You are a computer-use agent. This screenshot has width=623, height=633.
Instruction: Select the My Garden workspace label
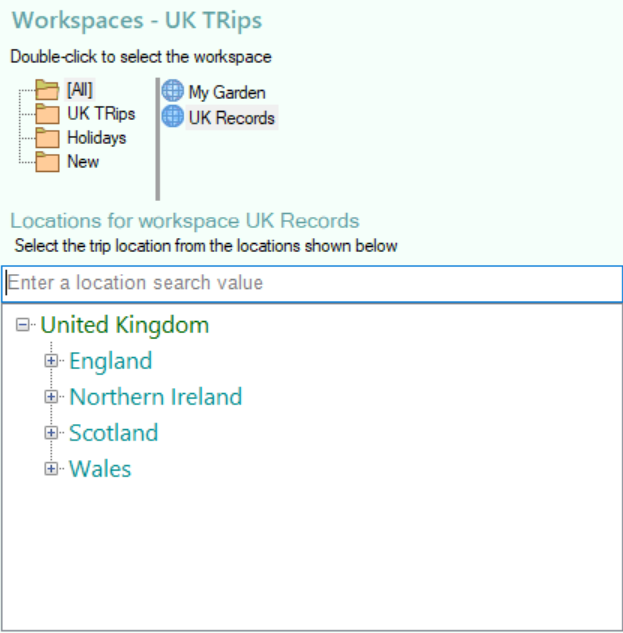point(227,92)
